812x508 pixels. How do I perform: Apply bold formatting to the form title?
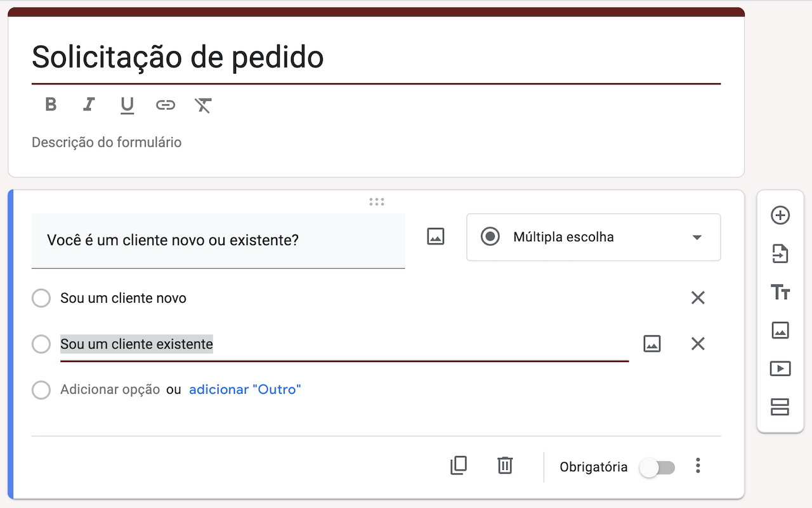[51, 105]
